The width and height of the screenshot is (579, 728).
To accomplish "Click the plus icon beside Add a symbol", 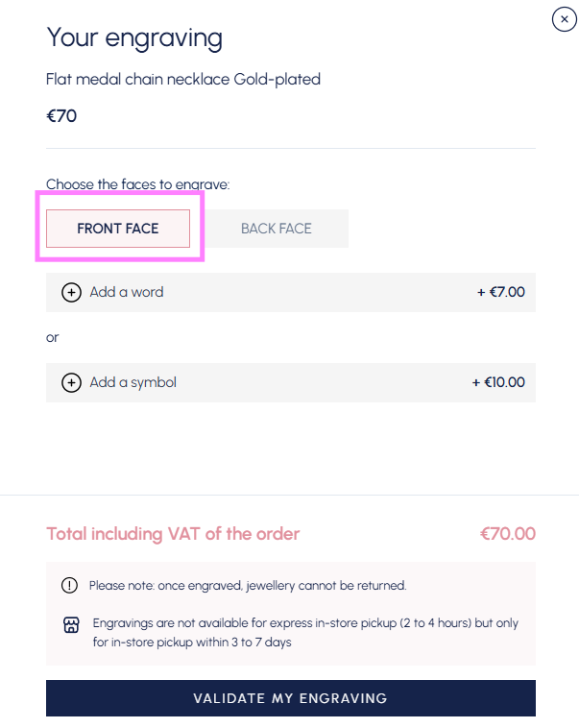I will (x=71, y=382).
